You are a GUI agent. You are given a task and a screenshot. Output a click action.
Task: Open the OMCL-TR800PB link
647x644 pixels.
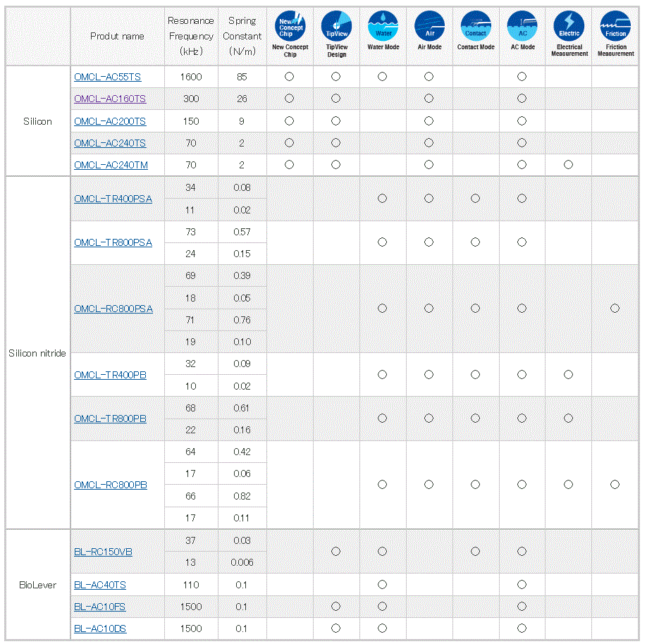point(110,419)
